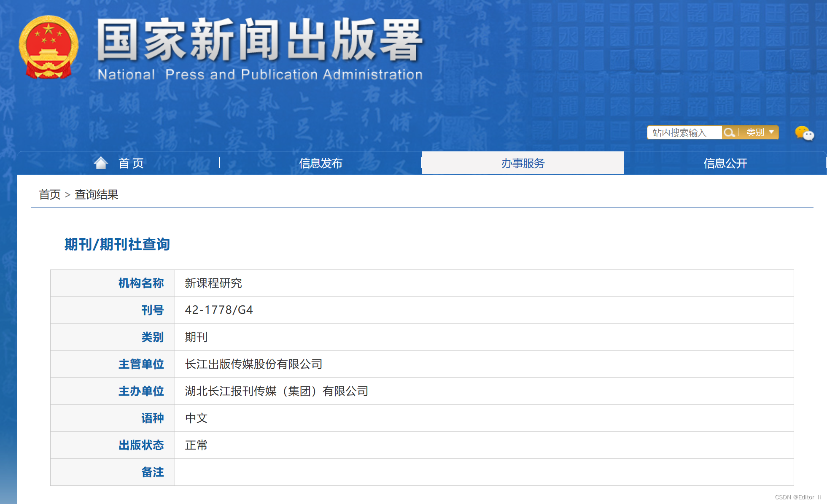Open the WeChat chat bubble icon
Image resolution: width=827 pixels, height=504 pixels.
(804, 133)
